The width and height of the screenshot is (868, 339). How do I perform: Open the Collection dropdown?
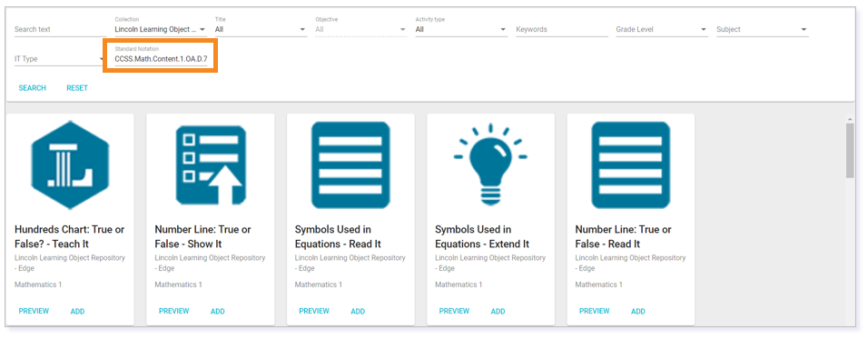tap(161, 29)
